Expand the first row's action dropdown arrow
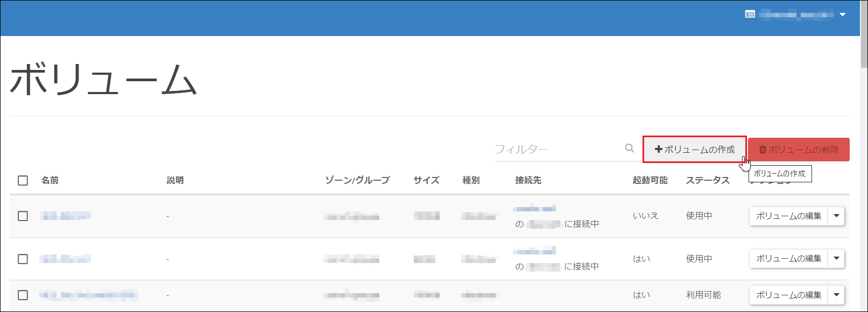868x312 pixels. [x=836, y=216]
